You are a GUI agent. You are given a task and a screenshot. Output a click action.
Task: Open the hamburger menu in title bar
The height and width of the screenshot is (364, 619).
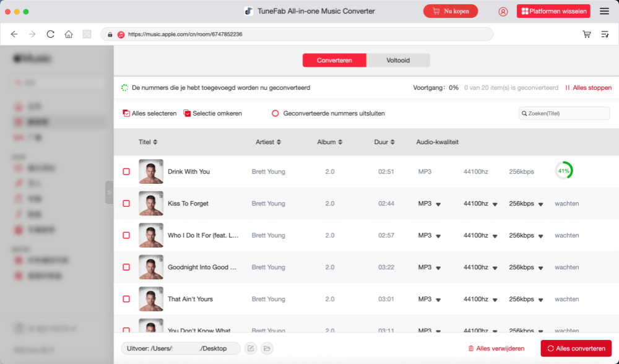tap(604, 11)
